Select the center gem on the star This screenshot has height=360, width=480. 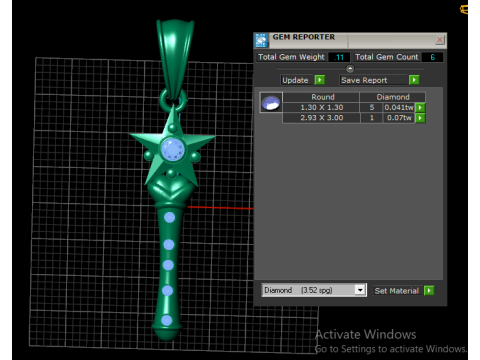pyautogui.click(x=172, y=150)
